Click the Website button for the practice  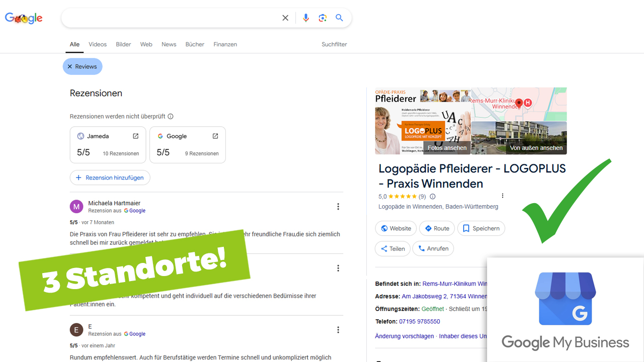(395, 228)
